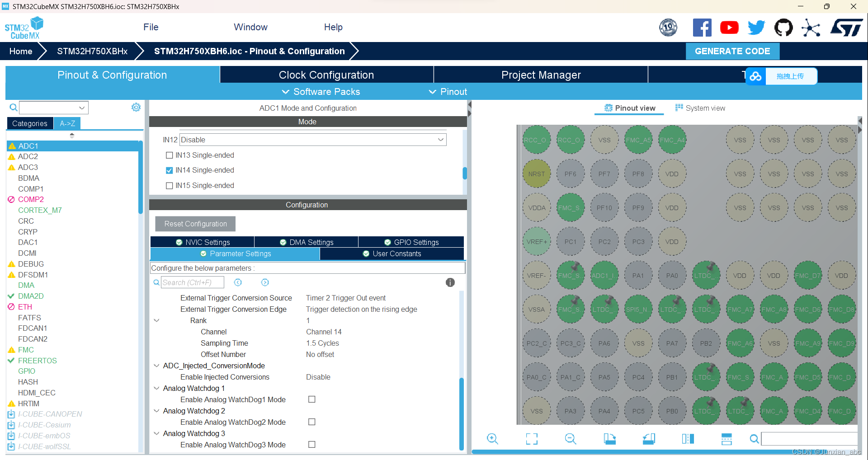Switch peripheral list to A->Z sorting

(x=67, y=123)
